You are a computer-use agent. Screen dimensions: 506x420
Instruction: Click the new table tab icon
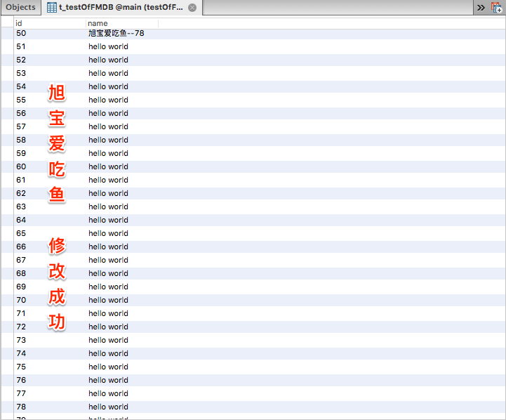tap(496, 8)
